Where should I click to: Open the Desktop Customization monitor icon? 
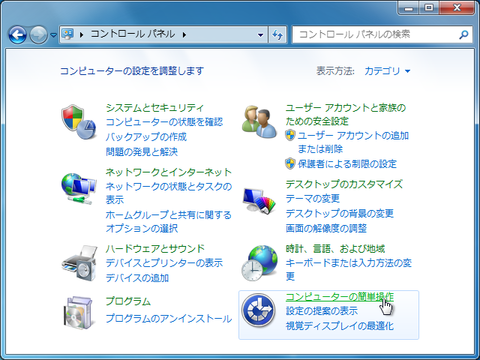[x=259, y=200]
